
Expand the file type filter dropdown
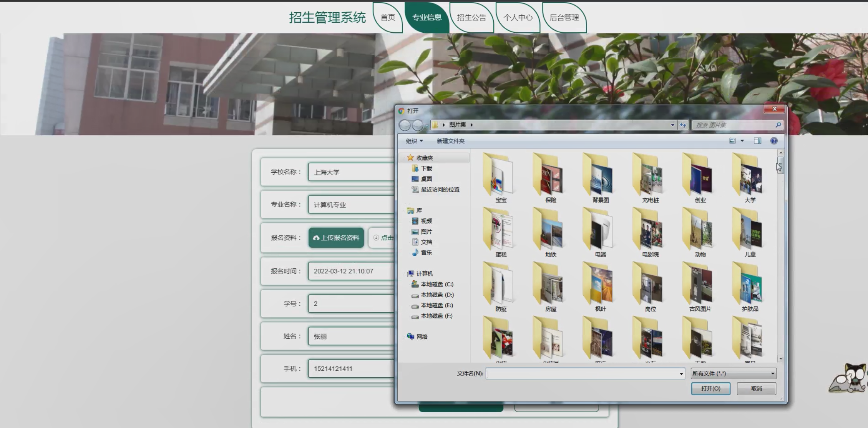[772, 373]
